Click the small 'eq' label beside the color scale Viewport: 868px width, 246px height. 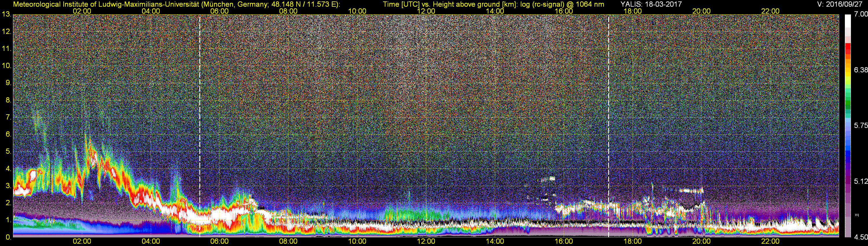(x=857, y=215)
